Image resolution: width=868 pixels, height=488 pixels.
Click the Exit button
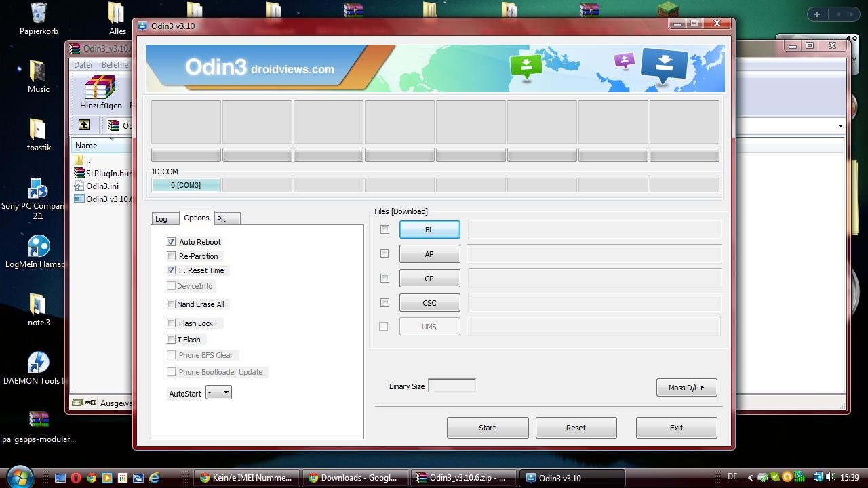point(677,428)
